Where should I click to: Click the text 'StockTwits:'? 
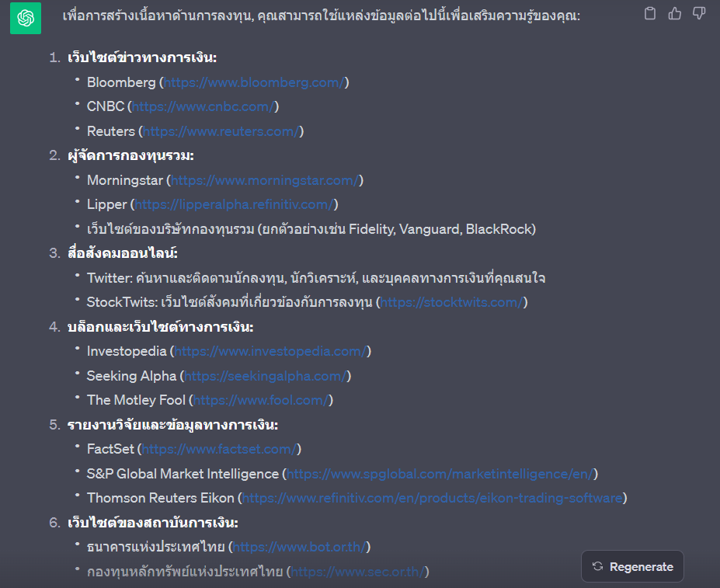point(122,302)
